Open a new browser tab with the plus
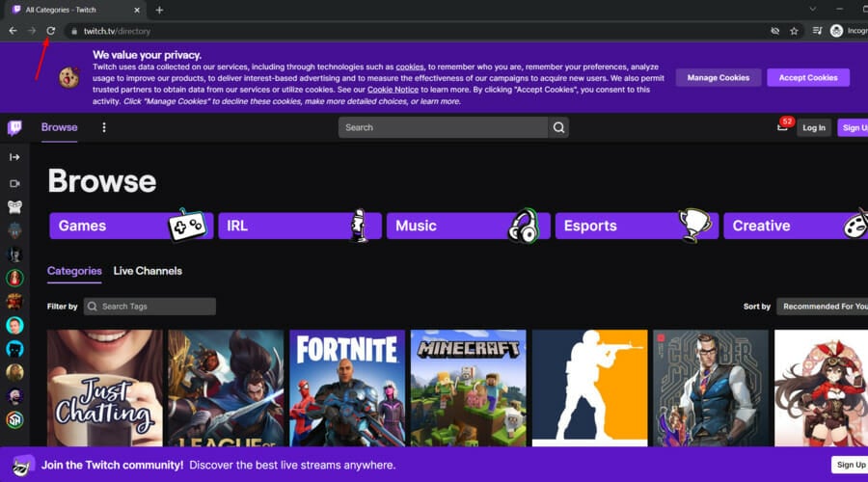Viewport: 868px width, 482px height. coord(159,10)
